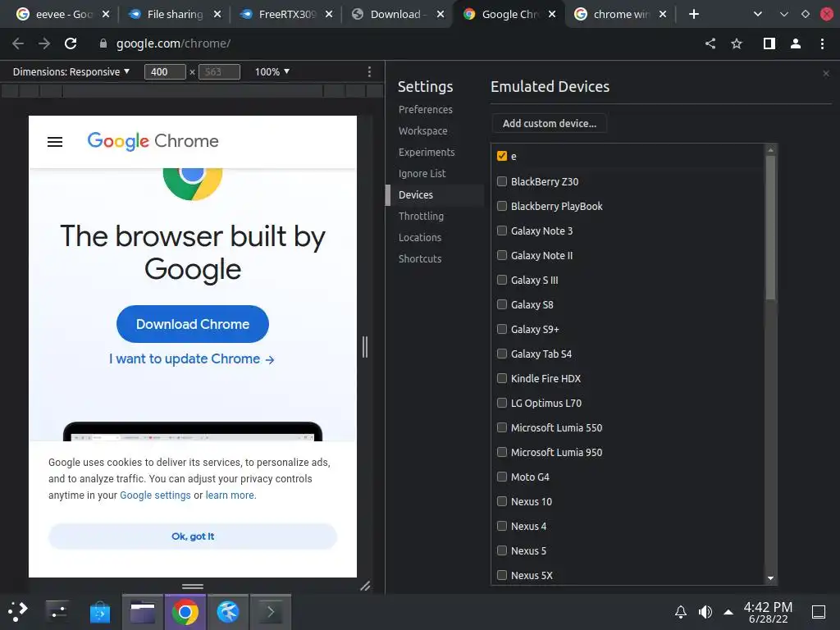Click the Google Chrome logo on the page
The image size is (840, 630).
(153, 141)
